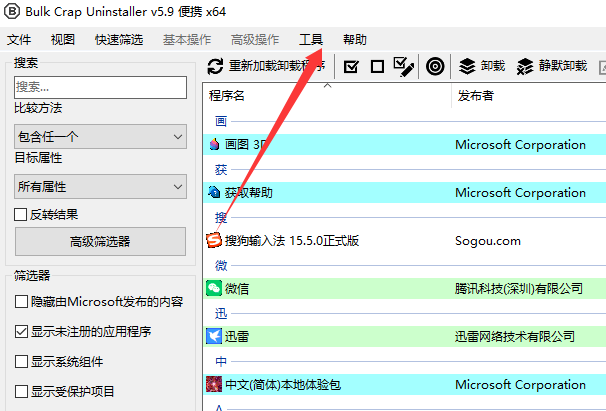Click the 画图 3D app icon

click(214, 144)
